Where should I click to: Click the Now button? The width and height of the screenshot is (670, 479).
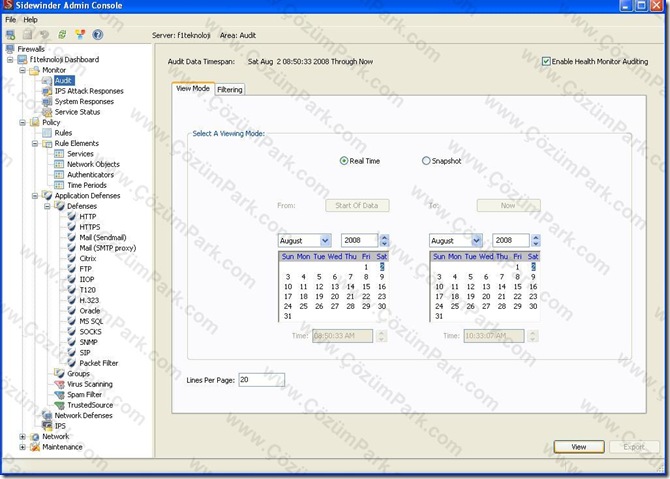click(x=508, y=206)
